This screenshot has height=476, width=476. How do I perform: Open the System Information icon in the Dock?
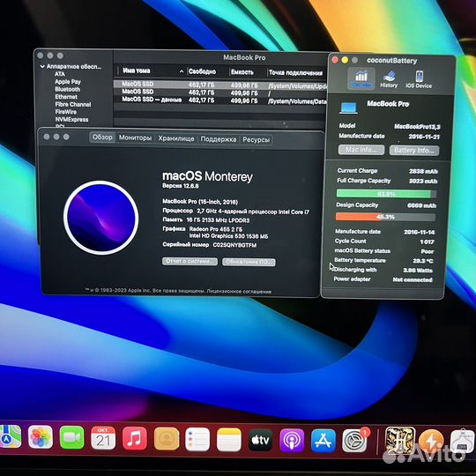[x=462, y=441]
